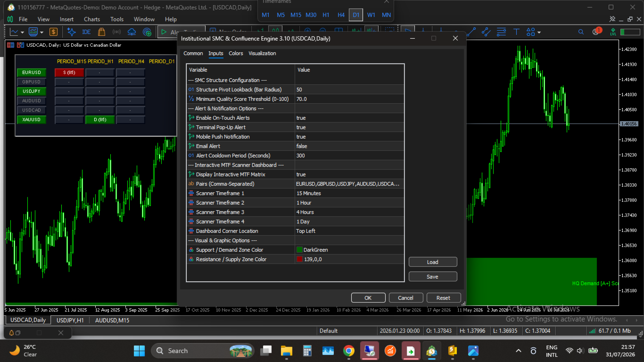Click the green LVL icon
644x362 pixels.
click(x=613, y=32)
